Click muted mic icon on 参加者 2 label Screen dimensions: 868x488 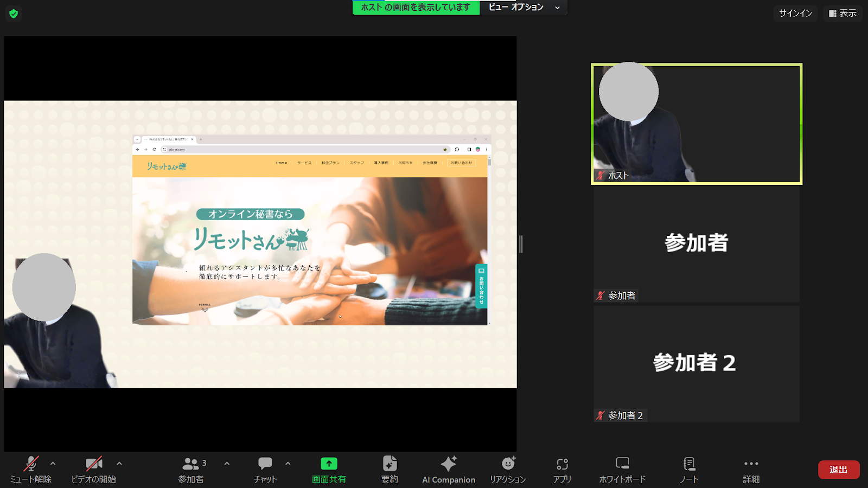tap(600, 415)
